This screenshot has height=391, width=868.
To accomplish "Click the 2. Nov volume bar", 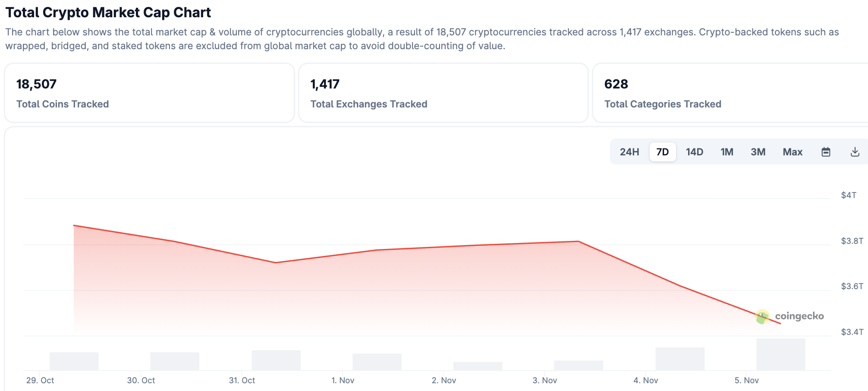I will 478,366.
